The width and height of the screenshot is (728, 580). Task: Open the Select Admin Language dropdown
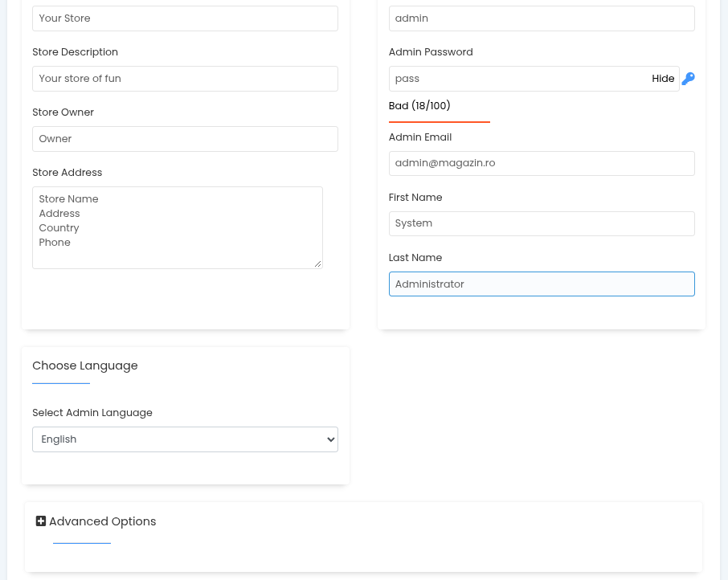click(186, 439)
